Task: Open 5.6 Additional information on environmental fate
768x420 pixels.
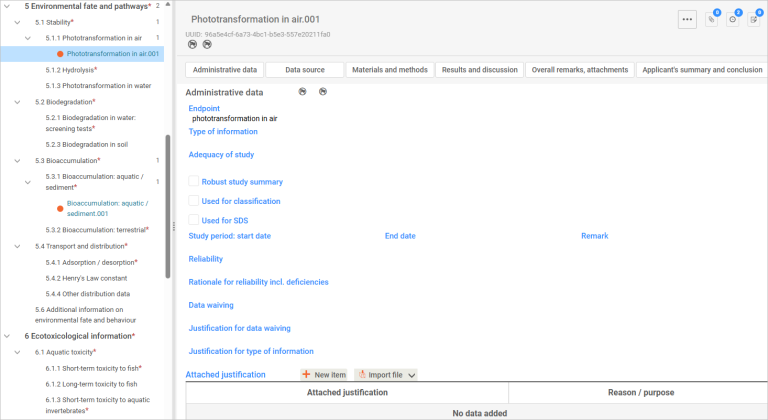Action: (85, 315)
